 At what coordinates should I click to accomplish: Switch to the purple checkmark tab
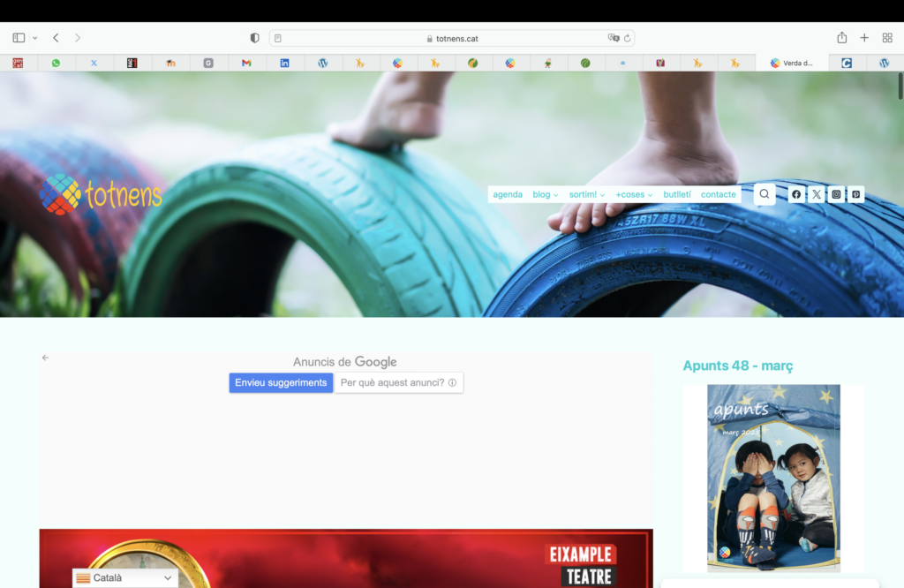(660, 63)
